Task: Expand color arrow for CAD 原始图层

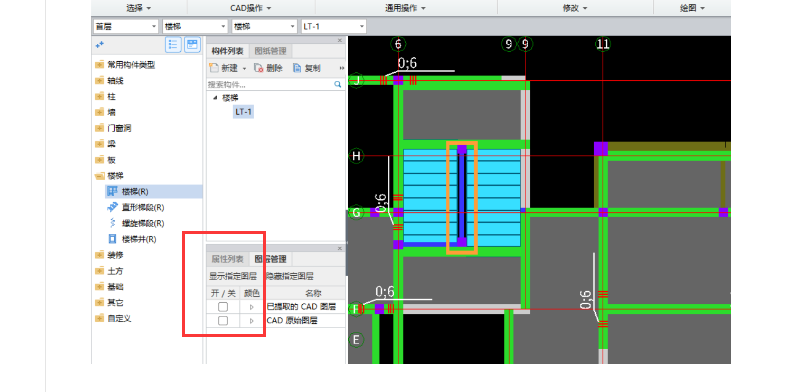Action: (251, 321)
